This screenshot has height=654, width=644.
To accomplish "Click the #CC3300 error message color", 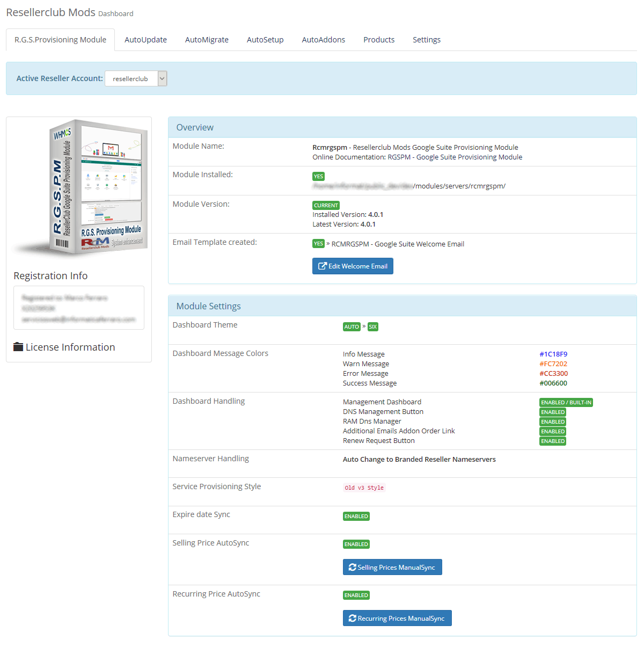I will 553,374.
